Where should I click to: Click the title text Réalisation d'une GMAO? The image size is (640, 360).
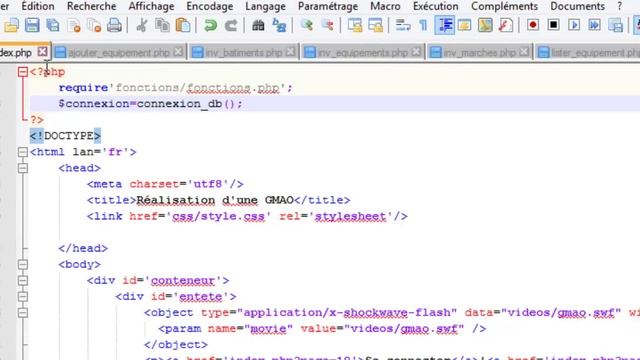(x=215, y=200)
